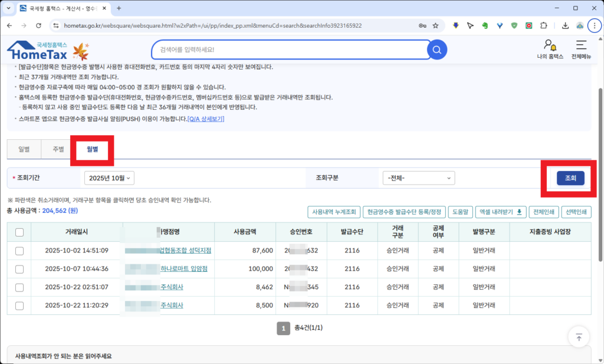The height and width of the screenshot is (364, 604).
Task: Open 나의 홈택스 user icon
Action: 550,47
